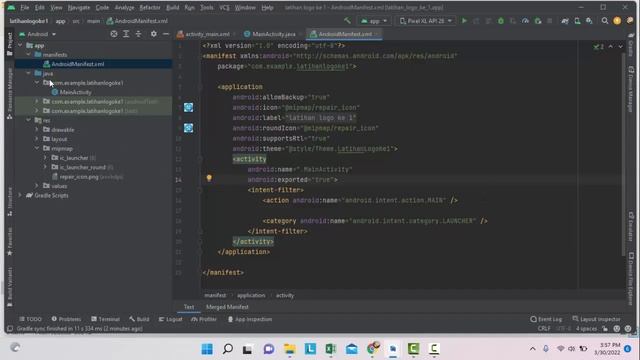
Task: Click the Stop square toolbar icon
Action: [x=550, y=21]
